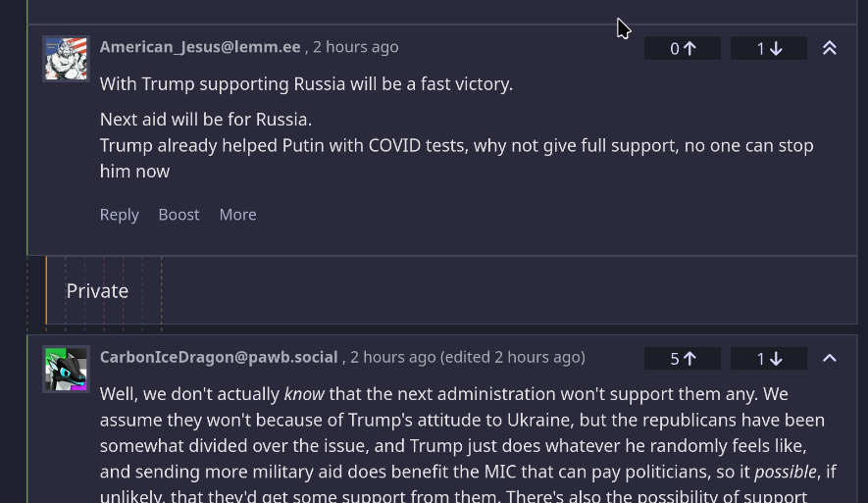
Task: Click the 'edited 2 hours ago' note
Action: point(513,358)
